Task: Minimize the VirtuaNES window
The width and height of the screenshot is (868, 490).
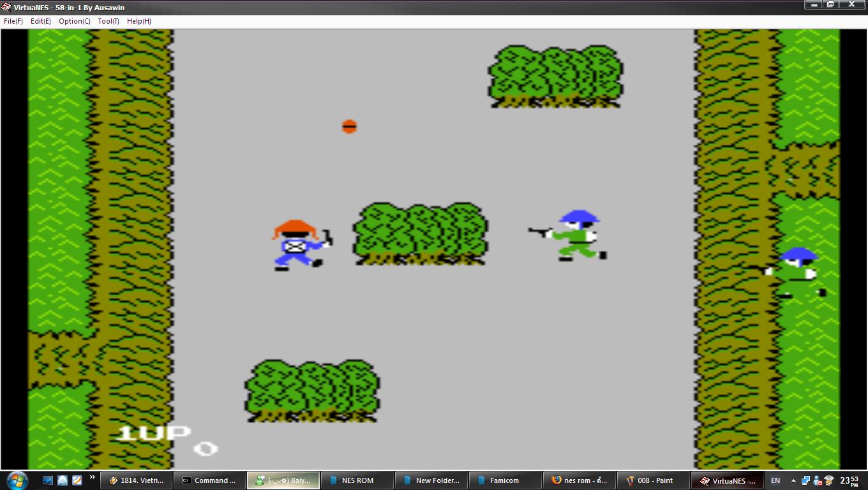Action: (x=813, y=5)
